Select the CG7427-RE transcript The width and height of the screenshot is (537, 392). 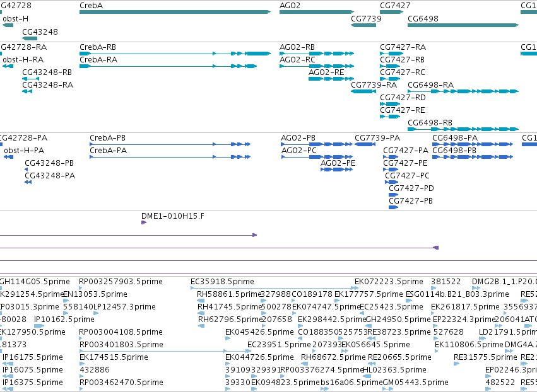click(x=390, y=117)
